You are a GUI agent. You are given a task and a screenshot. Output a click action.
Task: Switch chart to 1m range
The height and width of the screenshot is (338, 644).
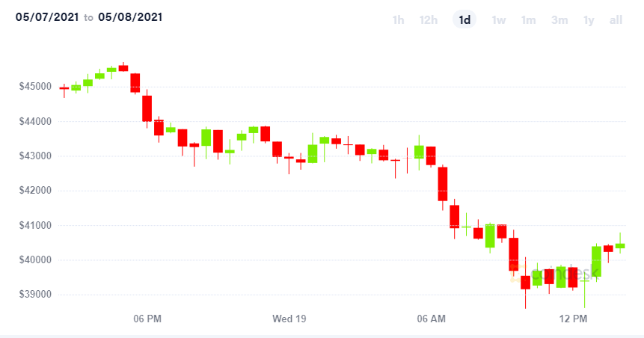coord(528,19)
